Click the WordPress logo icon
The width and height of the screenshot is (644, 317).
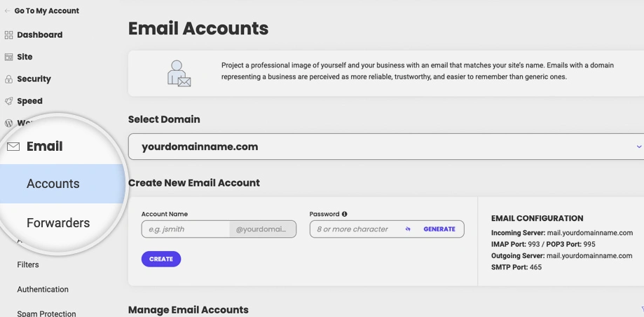tap(9, 123)
